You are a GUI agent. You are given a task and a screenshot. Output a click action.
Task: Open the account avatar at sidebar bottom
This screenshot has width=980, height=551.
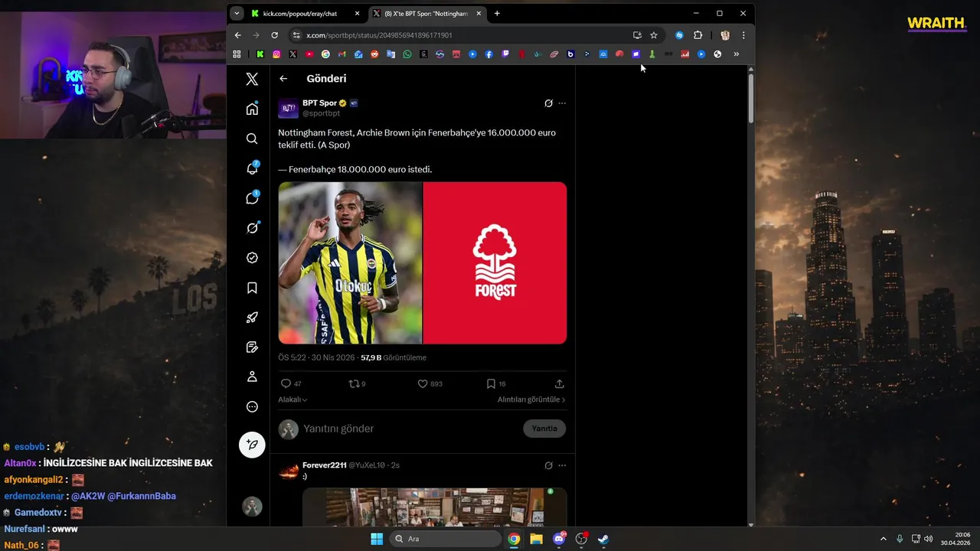252,506
